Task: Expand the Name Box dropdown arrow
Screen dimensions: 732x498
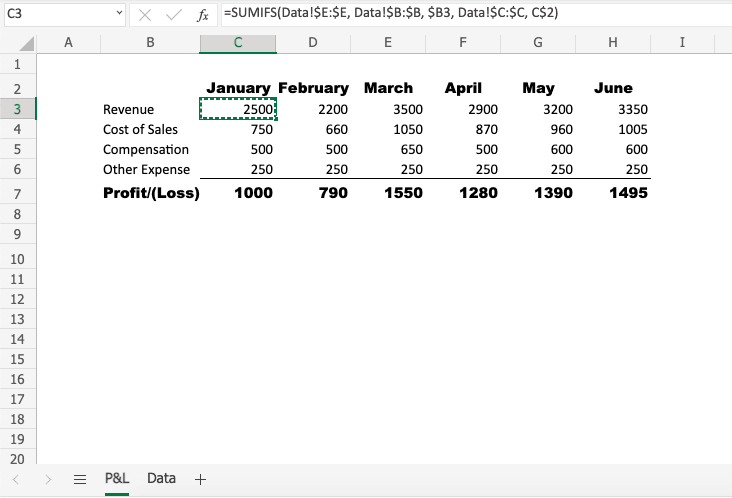Action: click(120, 15)
